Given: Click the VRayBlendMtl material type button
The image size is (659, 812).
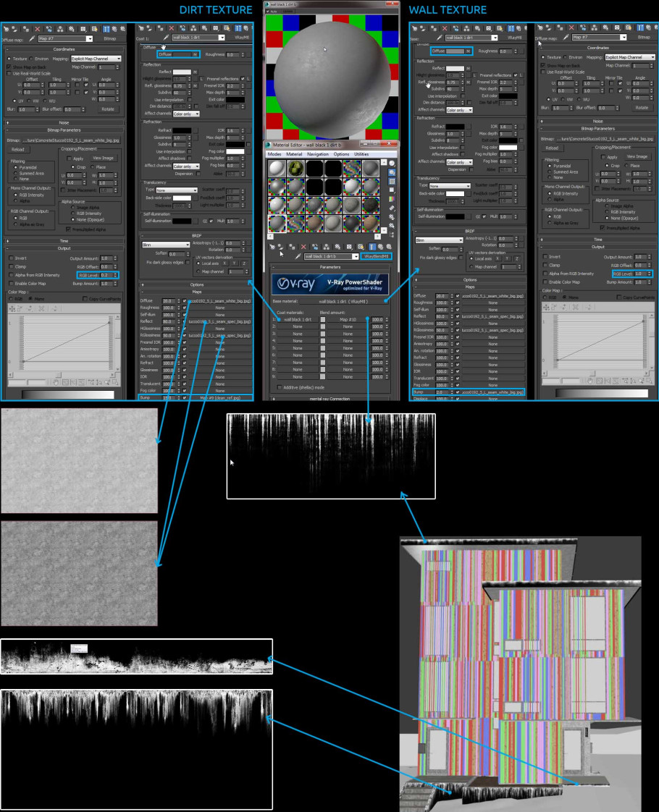Looking at the screenshot, I should (376, 256).
